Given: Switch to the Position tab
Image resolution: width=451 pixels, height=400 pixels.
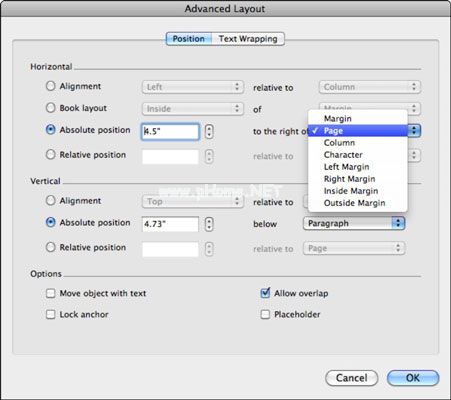Looking at the screenshot, I should (x=189, y=39).
